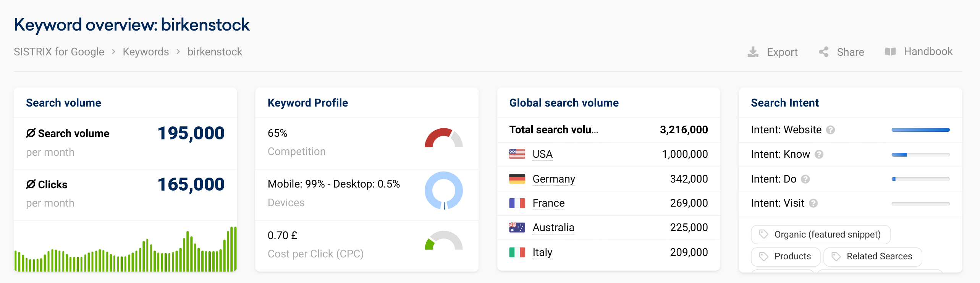
Task: Select the Products tag
Action: 785,256
